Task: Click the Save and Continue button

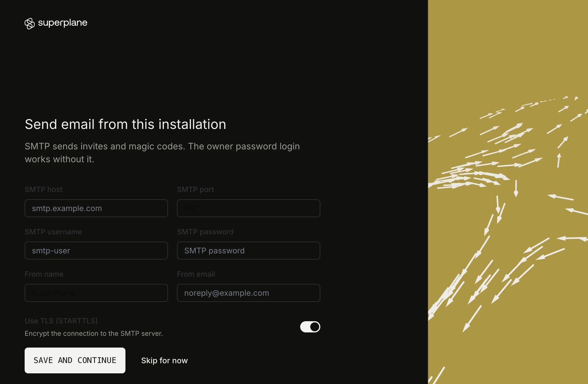Action: pyautogui.click(x=75, y=360)
